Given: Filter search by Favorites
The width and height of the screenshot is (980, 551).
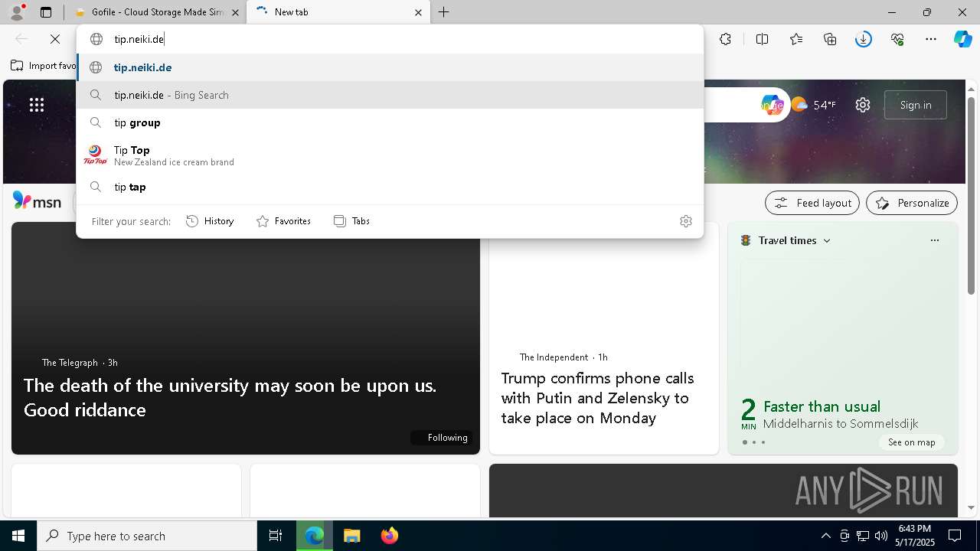Looking at the screenshot, I should [283, 221].
